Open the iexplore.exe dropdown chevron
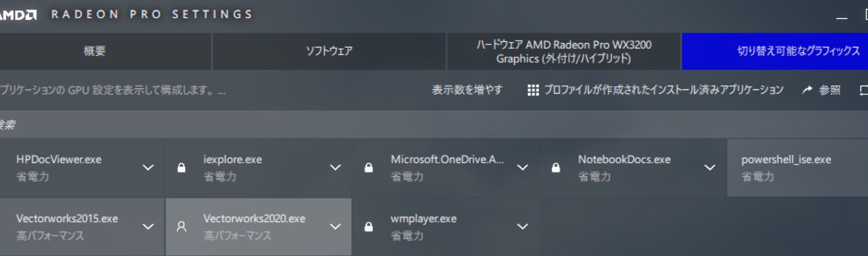The height and width of the screenshot is (256, 868). pos(335,167)
